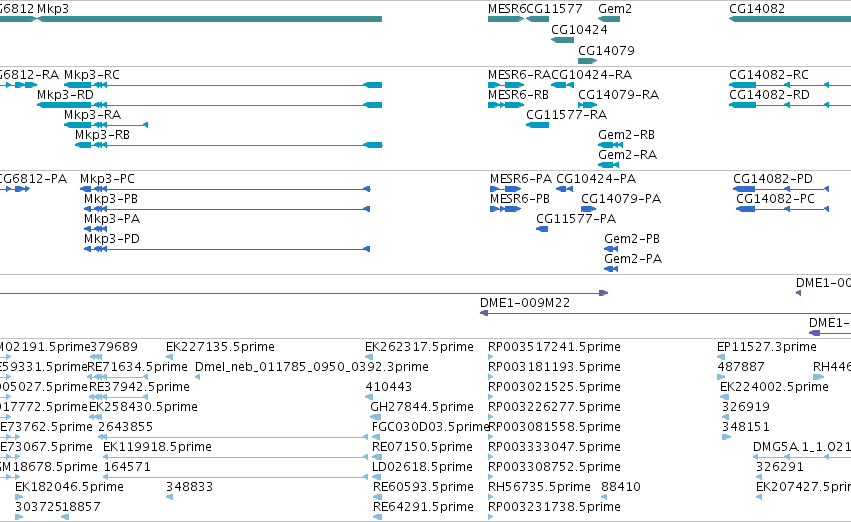Select the RE60593.5prime EST label

pos(423,488)
